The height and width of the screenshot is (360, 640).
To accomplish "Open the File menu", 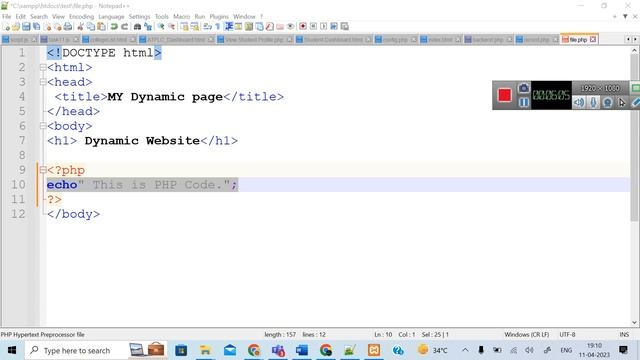I will point(7,17).
